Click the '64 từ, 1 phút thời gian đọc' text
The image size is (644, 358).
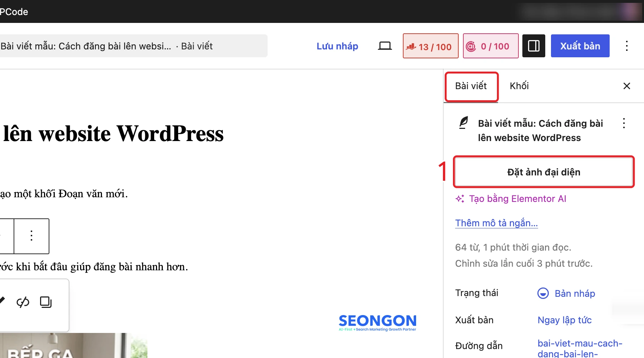click(513, 247)
